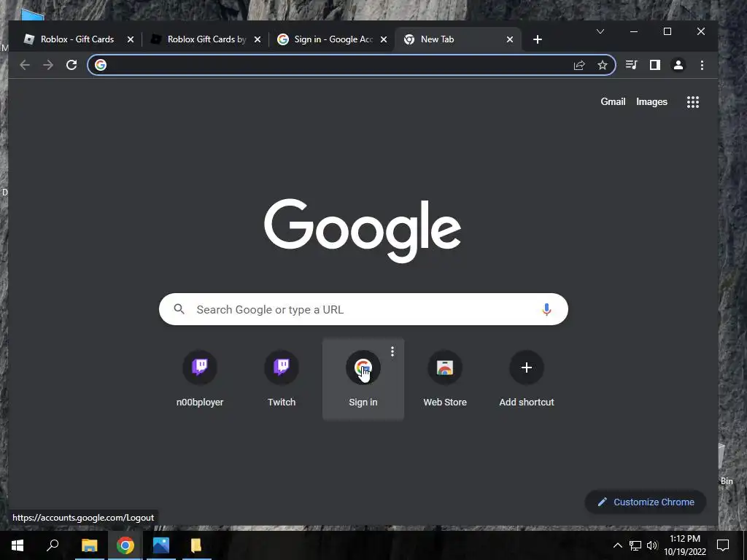Focus the Chrome address bar
This screenshot has width=747, height=560.
coord(352,65)
